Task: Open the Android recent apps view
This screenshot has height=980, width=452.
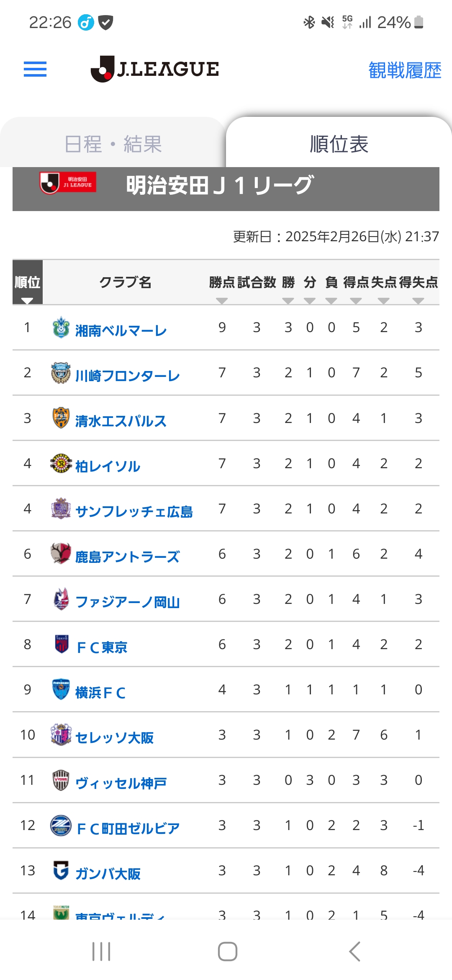Action: pyautogui.click(x=101, y=952)
